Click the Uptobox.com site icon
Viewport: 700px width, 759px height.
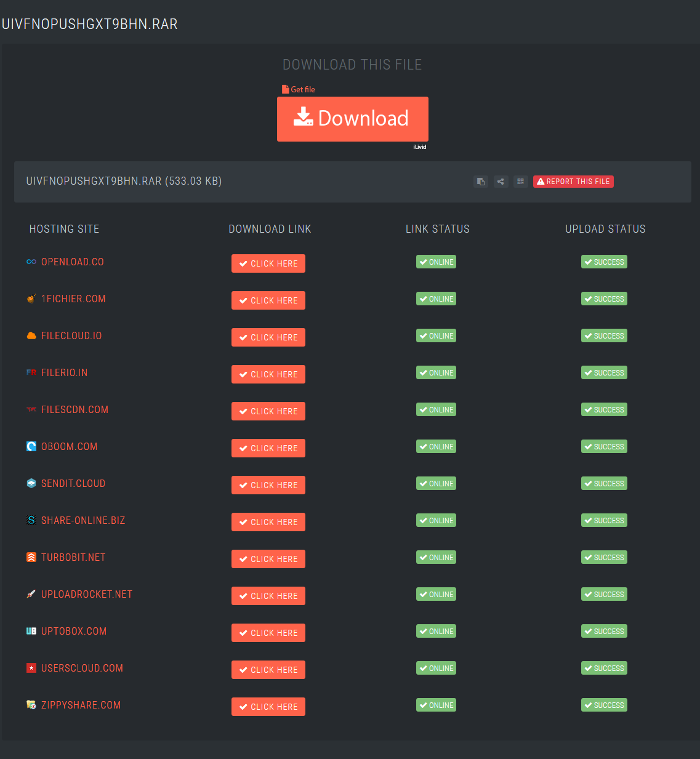coord(31,631)
